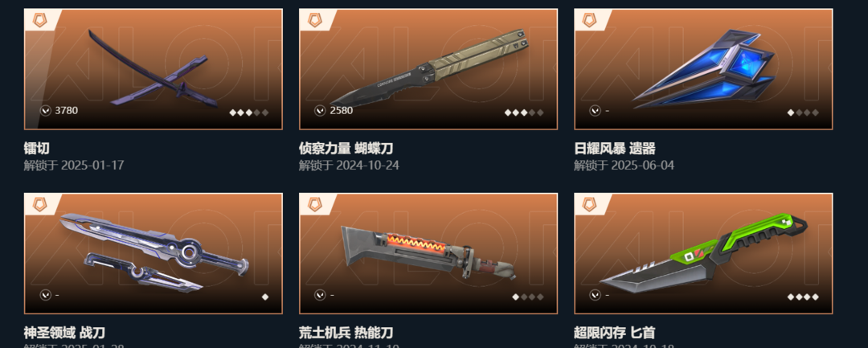Image resolution: width=868 pixels, height=348 pixels.
Task: Click the VP currency icon beside 3780
Action: pyautogui.click(x=45, y=111)
